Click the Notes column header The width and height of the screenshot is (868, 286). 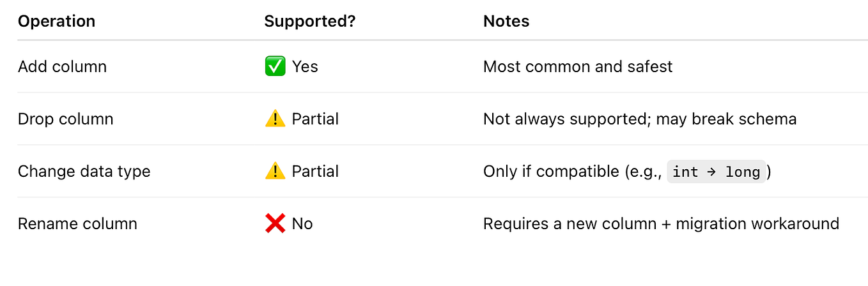[506, 21]
